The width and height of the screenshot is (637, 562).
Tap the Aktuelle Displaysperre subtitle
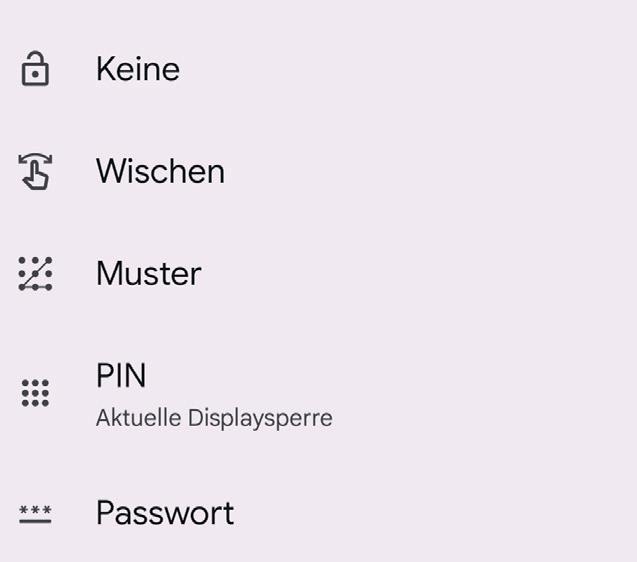[x=214, y=418]
